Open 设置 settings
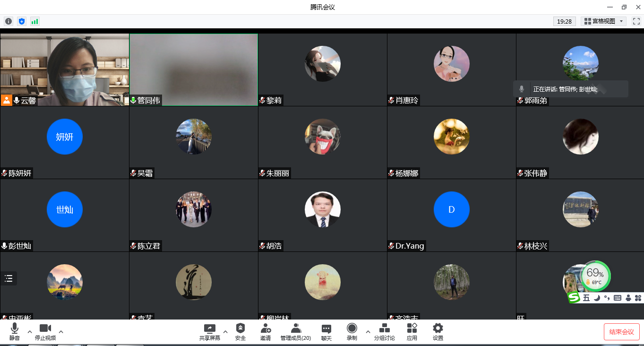This screenshot has width=644, height=346. coord(438,331)
